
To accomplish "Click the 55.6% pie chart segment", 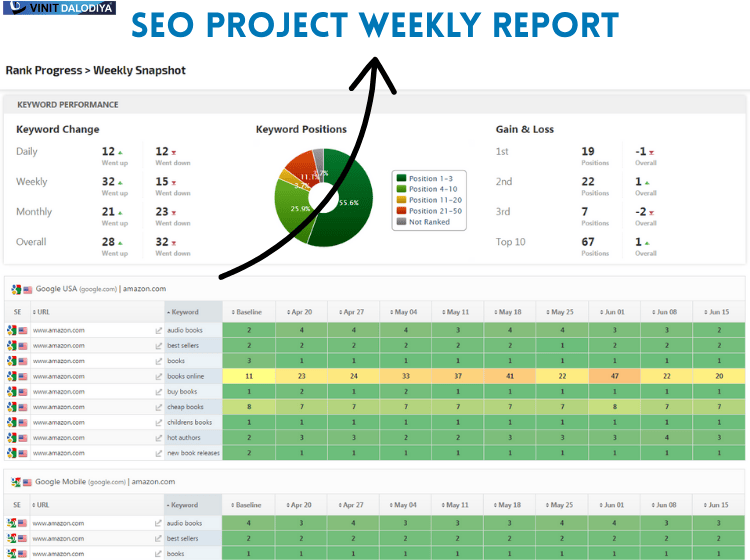I will pos(349,203).
